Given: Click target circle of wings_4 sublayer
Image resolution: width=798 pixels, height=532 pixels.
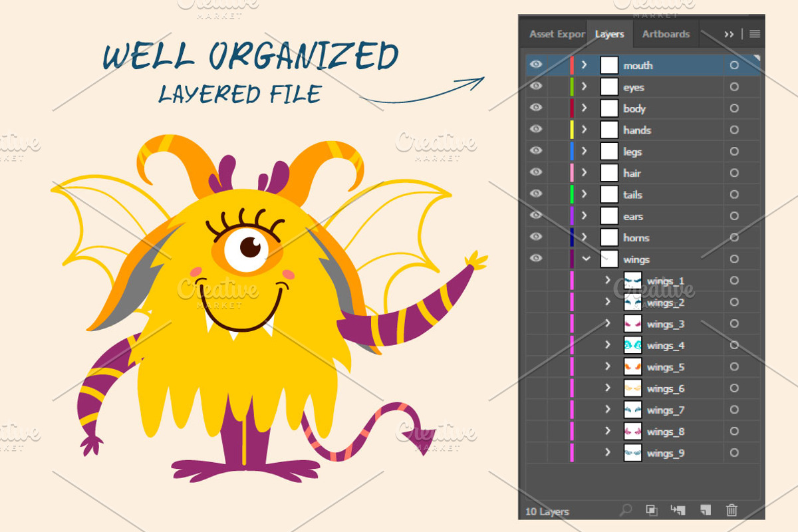Looking at the screenshot, I should 734,345.
